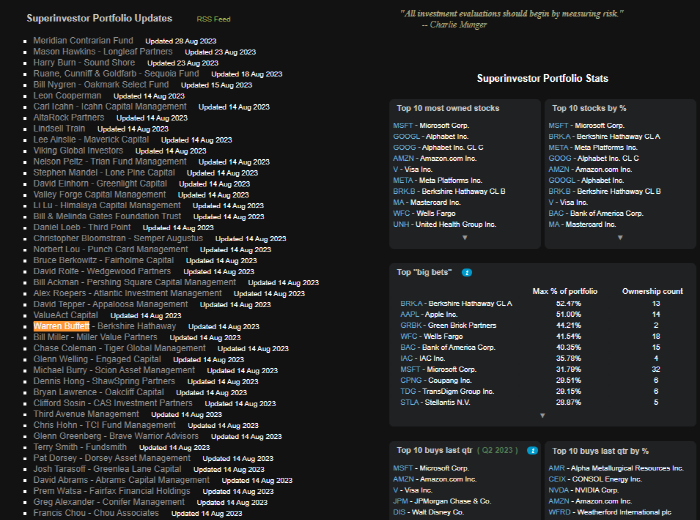Click GOOGL in Top 10 most owned stocks

tap(406, 137)
